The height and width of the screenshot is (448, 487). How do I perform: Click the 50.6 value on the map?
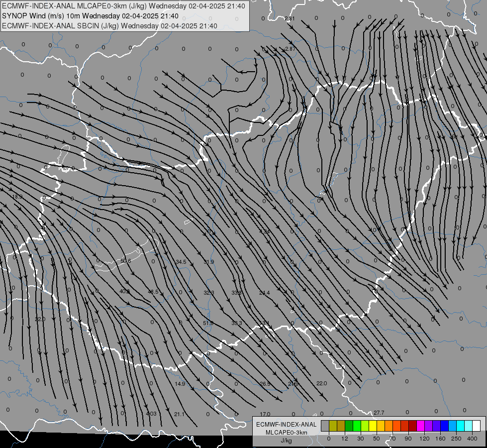click(x=126, y=261)
